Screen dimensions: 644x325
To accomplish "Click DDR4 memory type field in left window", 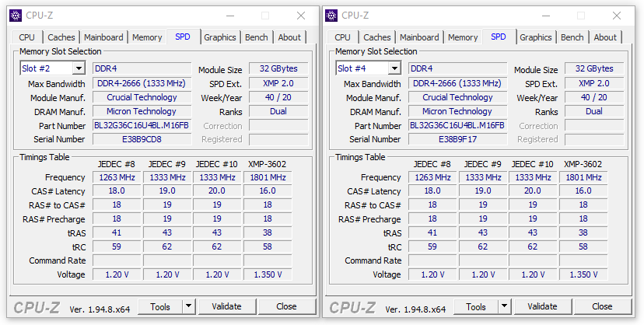I will tap(142, 68).
